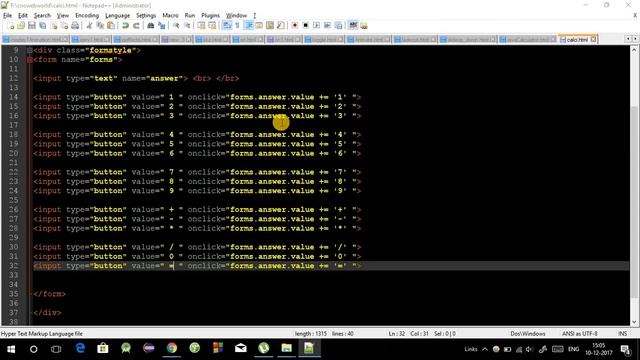Toggle INS mode in status bar
Image resolution: width=640 pixels, height=360 pixels.
[x=622, y=333]
